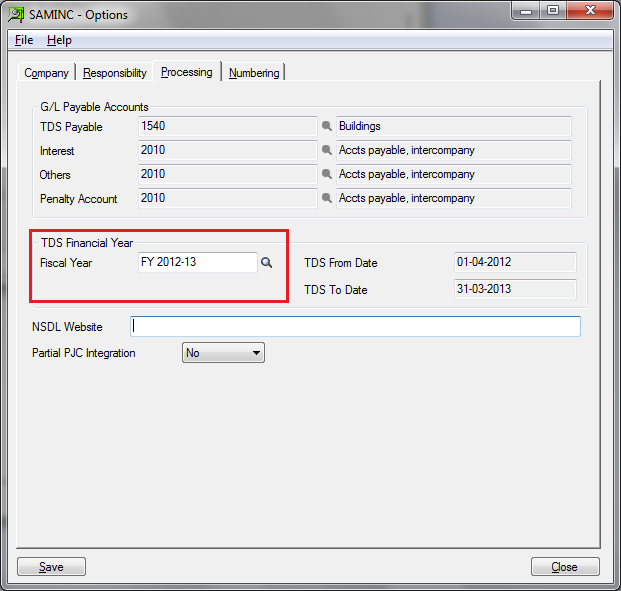Open finder for TDS Payable account
Viewport: 621px width, 591px height.
click(x=327, y=126)
